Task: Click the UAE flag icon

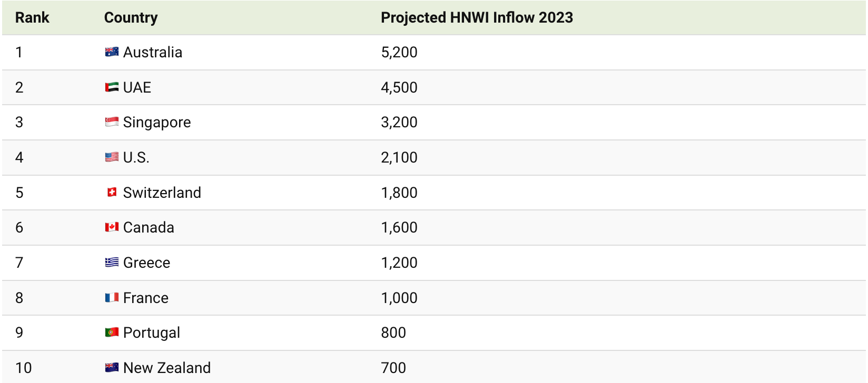Action: (x=112, y=87)
